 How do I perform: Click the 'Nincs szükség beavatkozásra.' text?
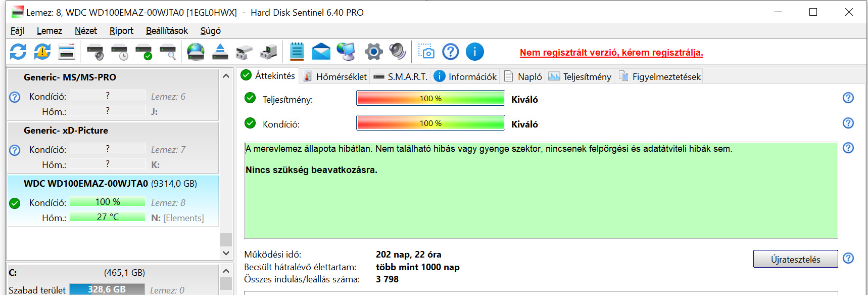(311, 170)
